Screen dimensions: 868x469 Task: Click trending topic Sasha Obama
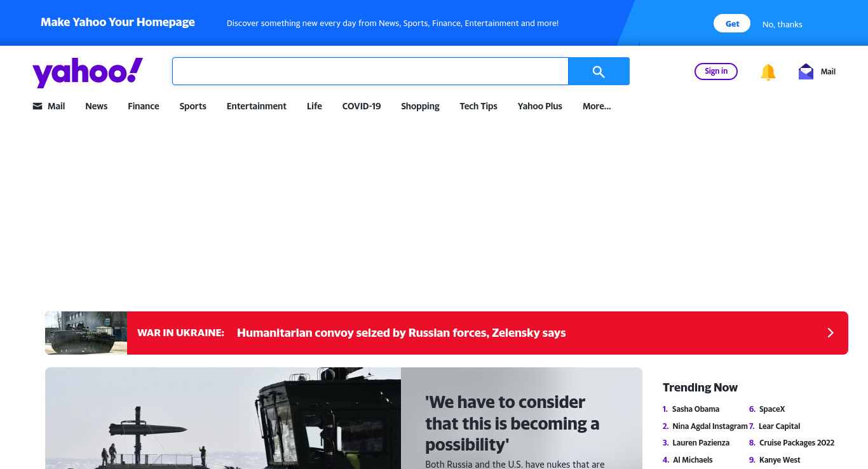[696, 409]
